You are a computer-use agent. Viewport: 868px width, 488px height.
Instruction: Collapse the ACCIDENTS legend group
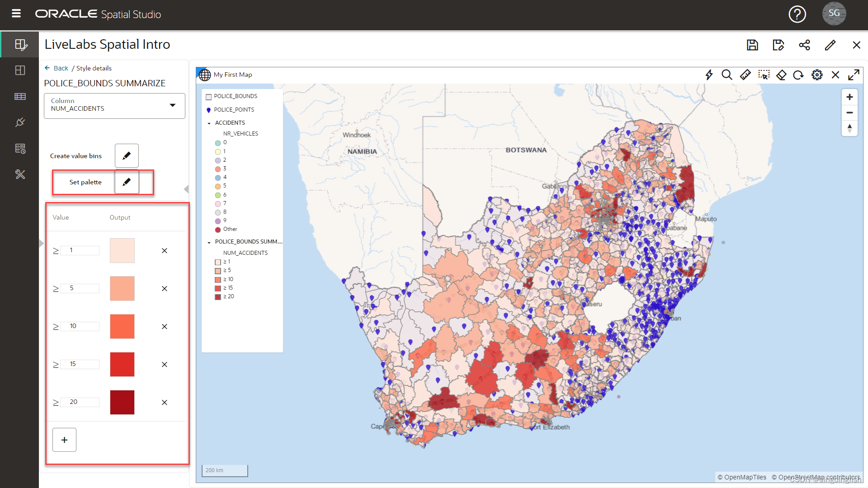tap(209, 123)
